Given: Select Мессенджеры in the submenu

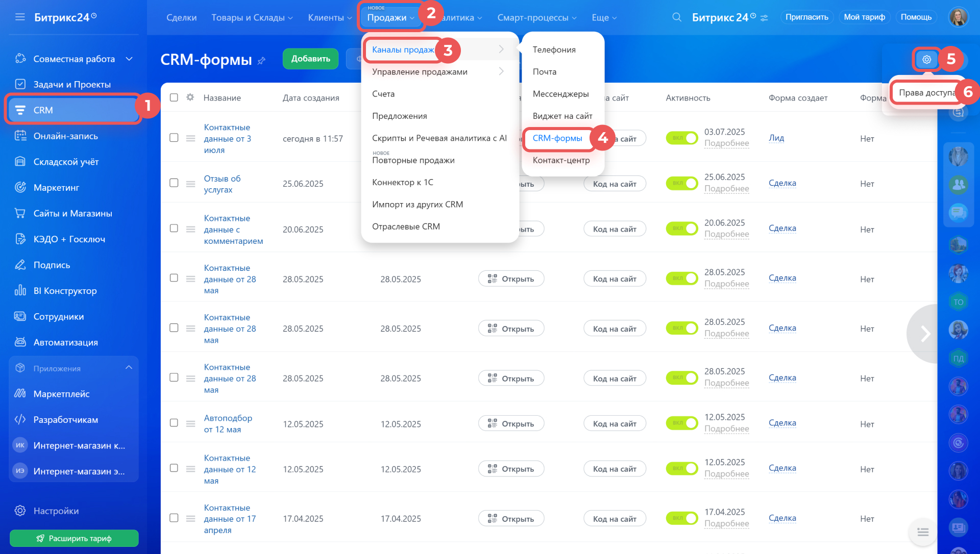Looking at the screenshot, I should coord(560,94).
